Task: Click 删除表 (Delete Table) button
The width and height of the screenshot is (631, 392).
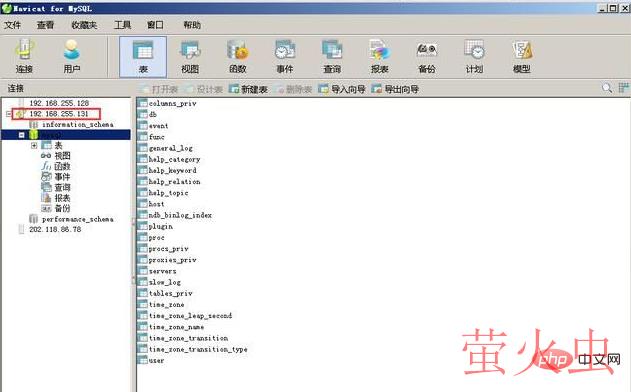Action: coord(293,89)
